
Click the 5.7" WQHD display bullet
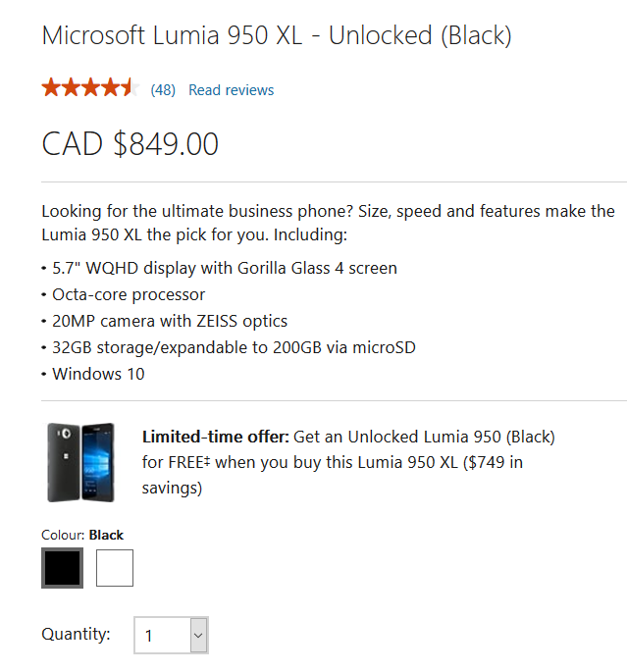pos(224,268)
